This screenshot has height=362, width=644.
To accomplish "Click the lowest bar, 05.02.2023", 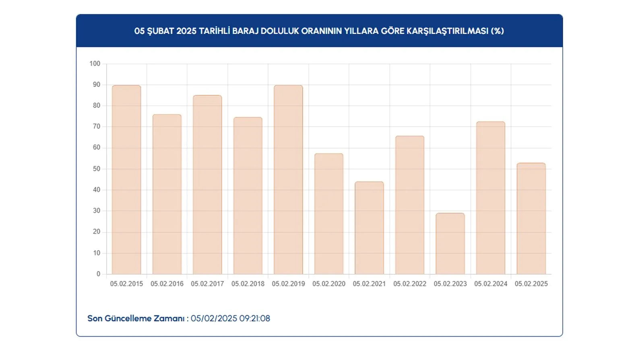I will 450,244.
